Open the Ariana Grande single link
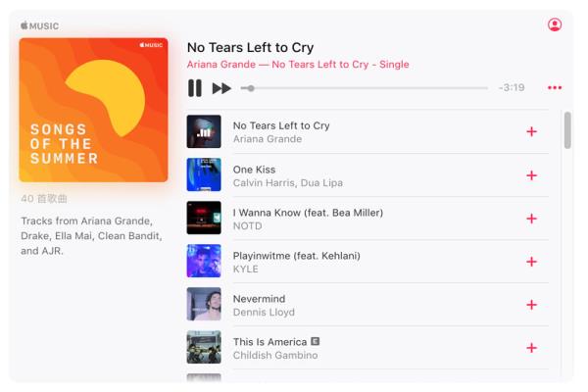 (298, 65)
